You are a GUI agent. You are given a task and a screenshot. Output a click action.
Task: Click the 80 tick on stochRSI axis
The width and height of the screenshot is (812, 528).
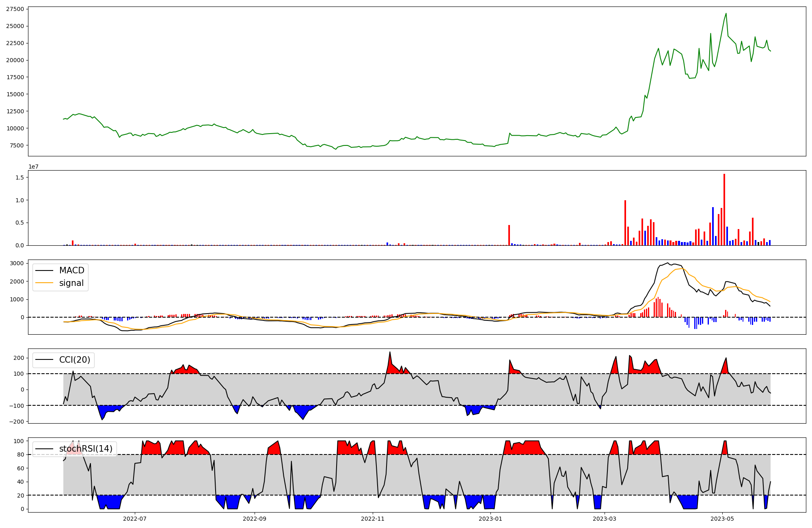(20, 454)
